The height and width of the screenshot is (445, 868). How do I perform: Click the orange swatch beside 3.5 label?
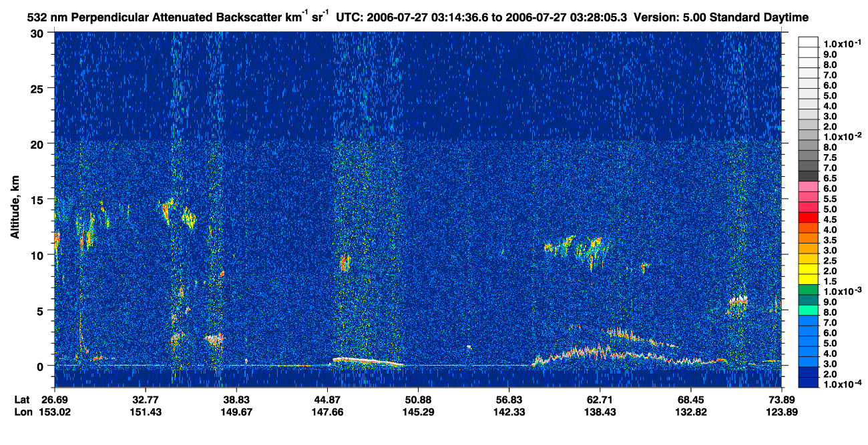(x=808, y=239)
